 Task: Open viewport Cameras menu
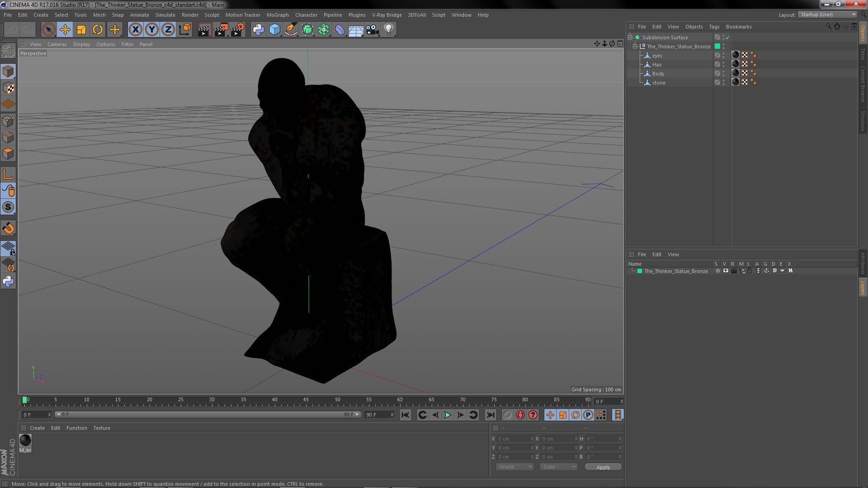point(57,44)
